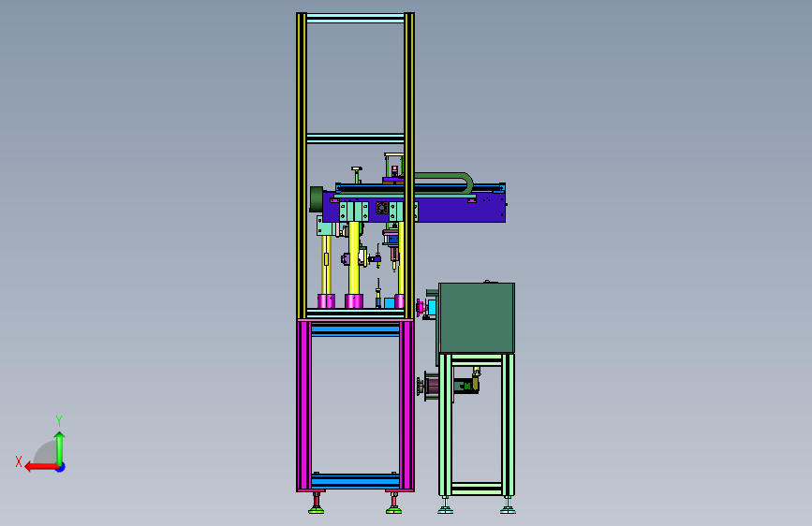Click the red X axis arrow of triad
Image resolution: width=812 pixels, height=526 pixels.
(x=41, y=467)
